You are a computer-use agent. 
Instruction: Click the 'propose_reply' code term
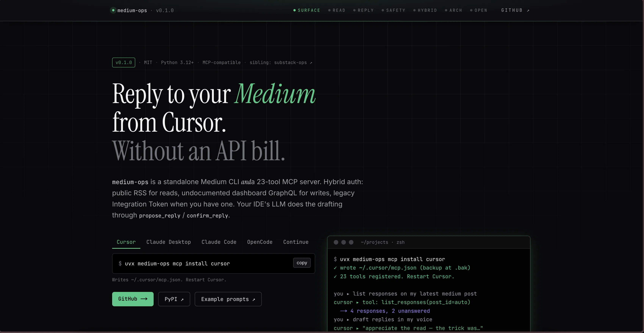pyautogui.click(x=159, y=216)
